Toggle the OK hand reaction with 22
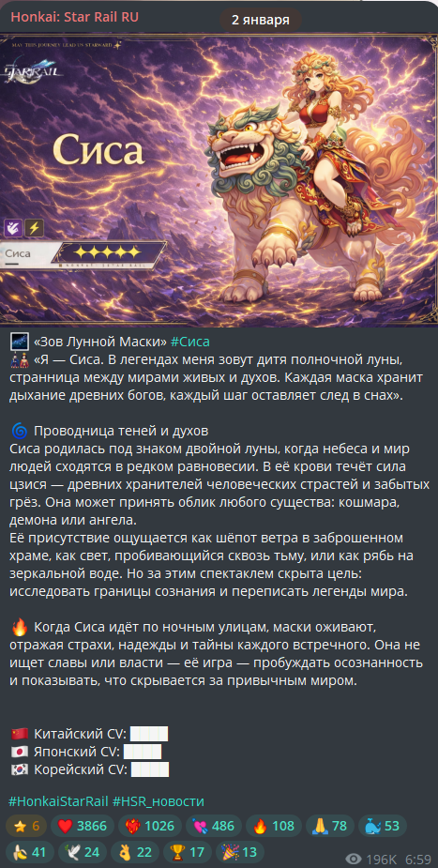 (135, 851)
